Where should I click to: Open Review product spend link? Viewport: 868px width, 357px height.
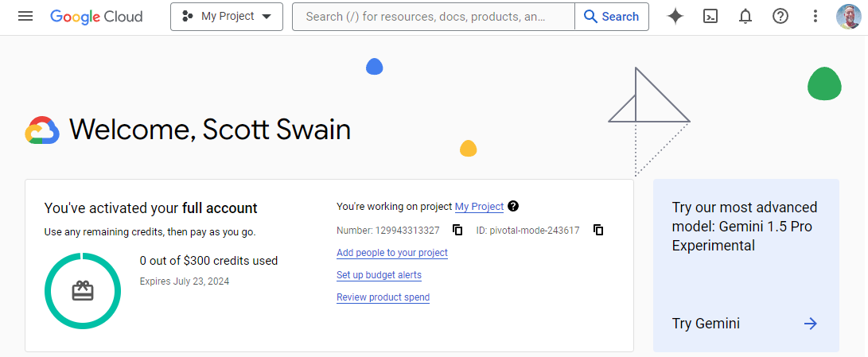pyautogui.click(x=383, y=297)
